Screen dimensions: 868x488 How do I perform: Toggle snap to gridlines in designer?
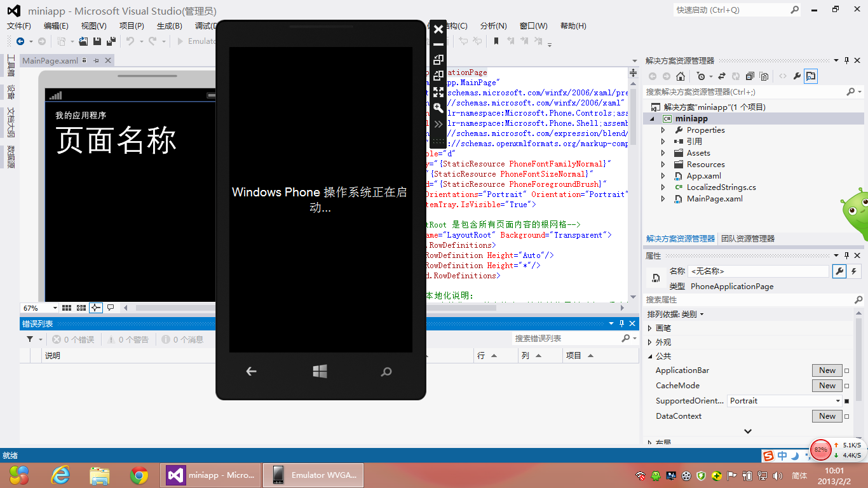tap(81, 308)
